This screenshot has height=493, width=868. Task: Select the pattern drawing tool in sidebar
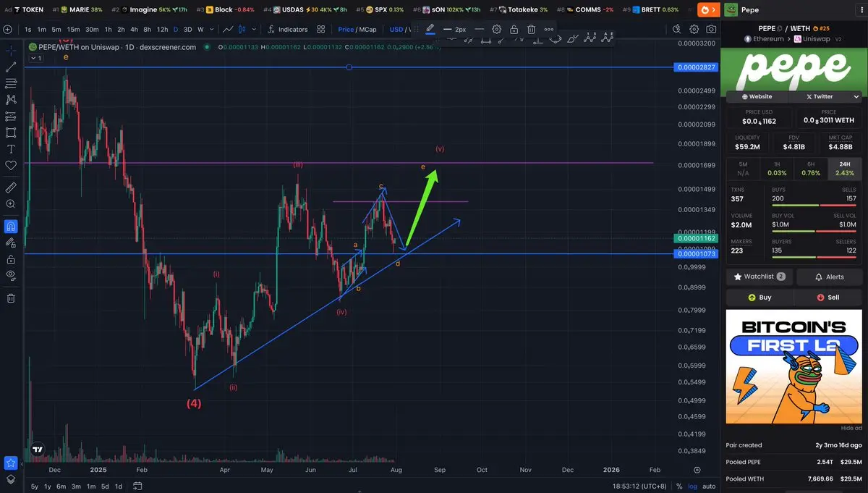[x=11, y=99]
